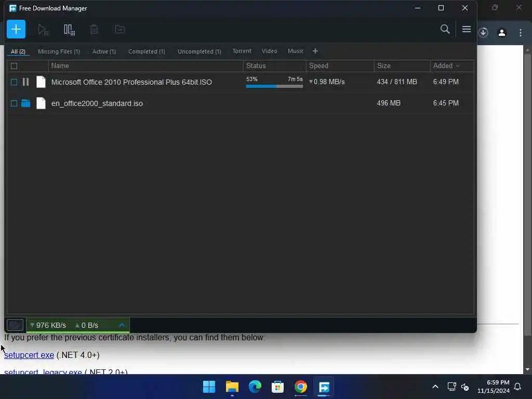
Task: Sort by the Speed column header
Action: click(340, 66)
